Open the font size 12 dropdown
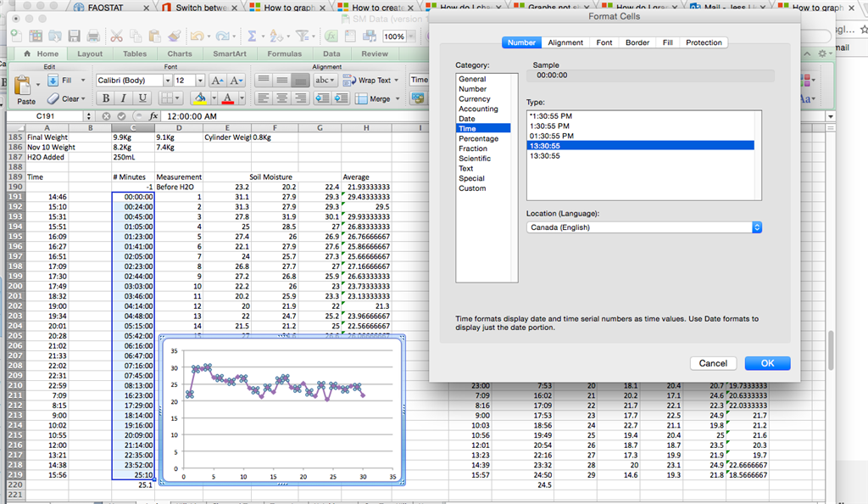This screenshot has width=868, height=504. [x=200, y=81]
